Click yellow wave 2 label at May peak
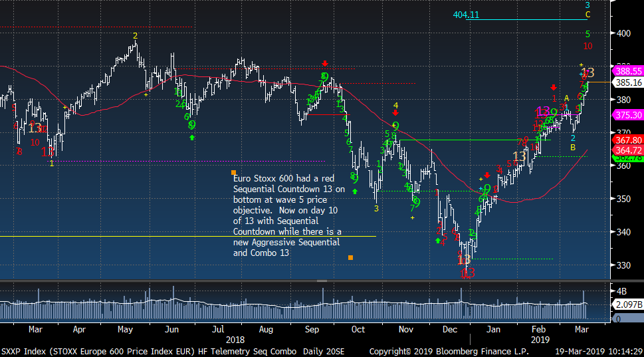This screenshot has height=357, width=644. 135,36
